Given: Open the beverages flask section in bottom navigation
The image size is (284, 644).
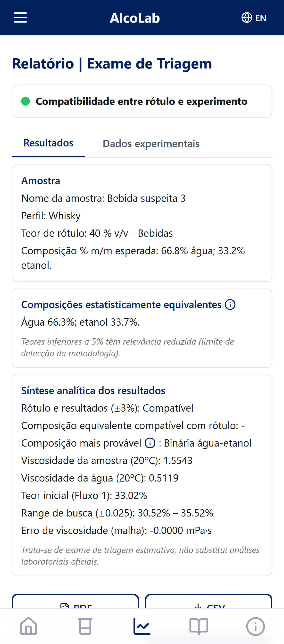Looking at the screenshot, I should 85,626.
